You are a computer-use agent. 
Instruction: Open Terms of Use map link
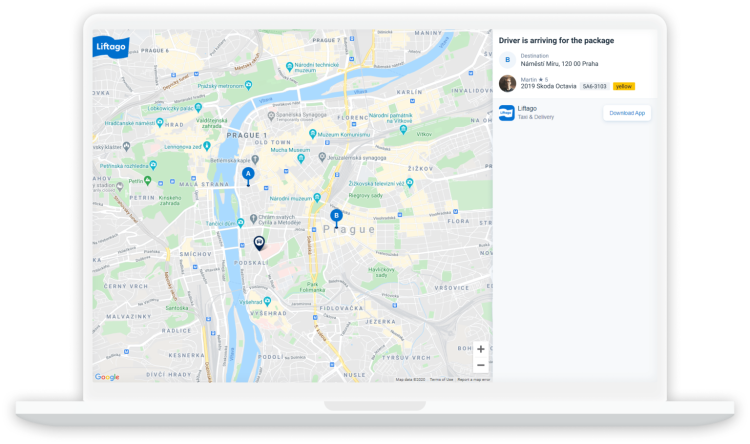pyautogui.click(x=441, y=379)
